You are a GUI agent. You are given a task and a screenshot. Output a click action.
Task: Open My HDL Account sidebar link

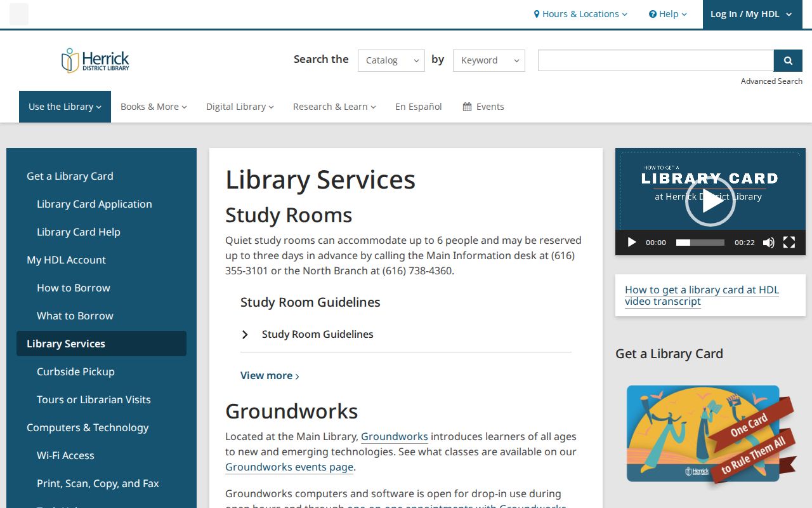pos(66,260)
